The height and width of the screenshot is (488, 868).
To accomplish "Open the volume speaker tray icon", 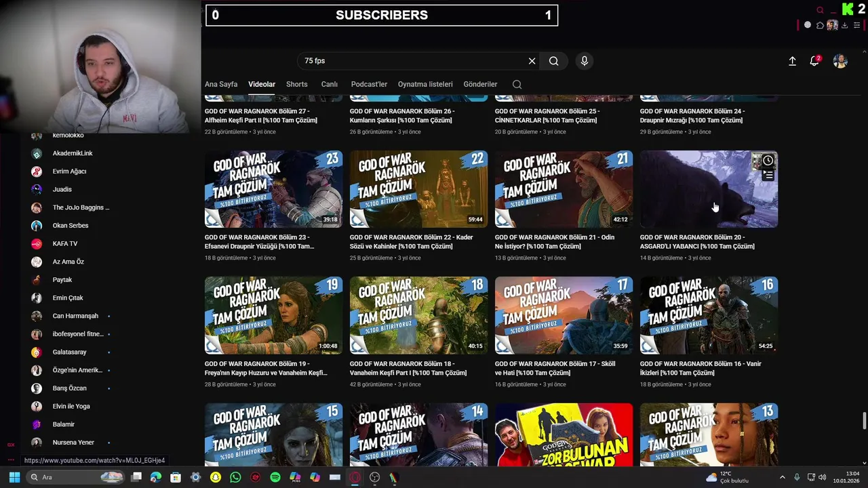I will tap(822, 477).
